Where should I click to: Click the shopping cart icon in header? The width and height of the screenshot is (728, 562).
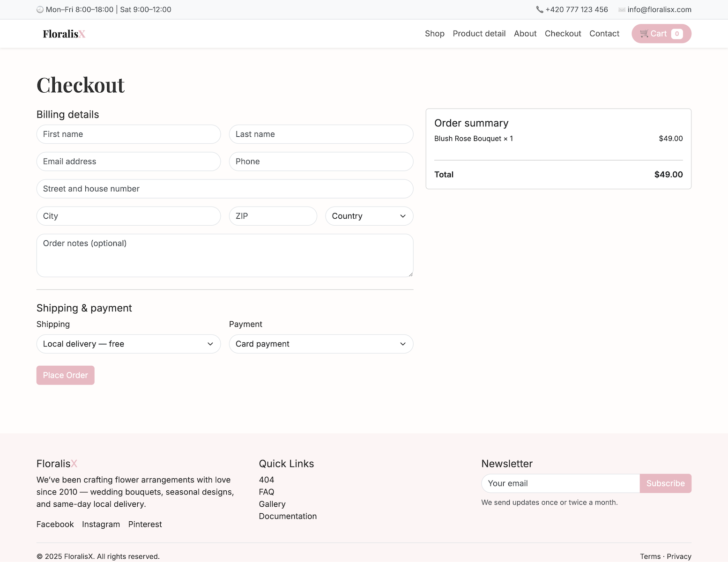[644, 34]
